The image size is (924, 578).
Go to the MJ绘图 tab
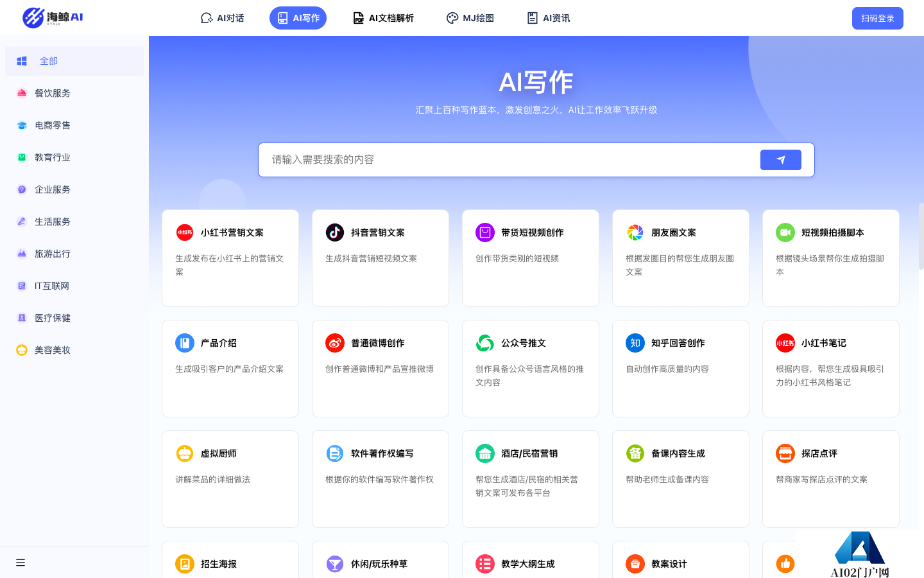pyautogui.click(x=470, y=18)
